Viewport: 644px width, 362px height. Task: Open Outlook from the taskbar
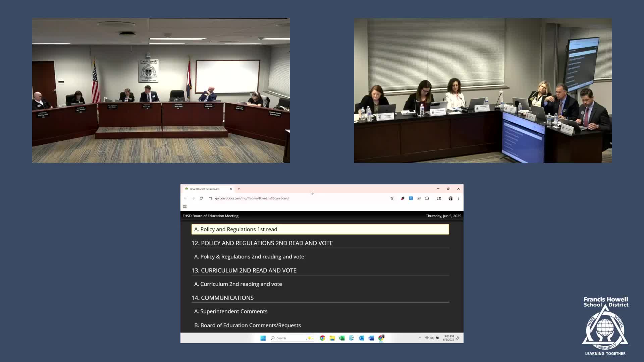pos(361,338)
